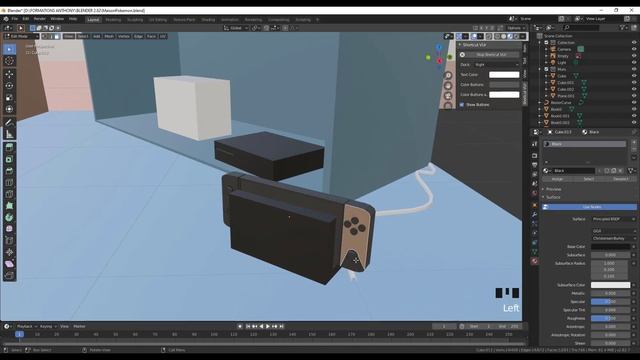The height and width of the screenshot is (360, 640).
Task: Open Shortcut VUR sidebar tab
Action: click(525, 93)
